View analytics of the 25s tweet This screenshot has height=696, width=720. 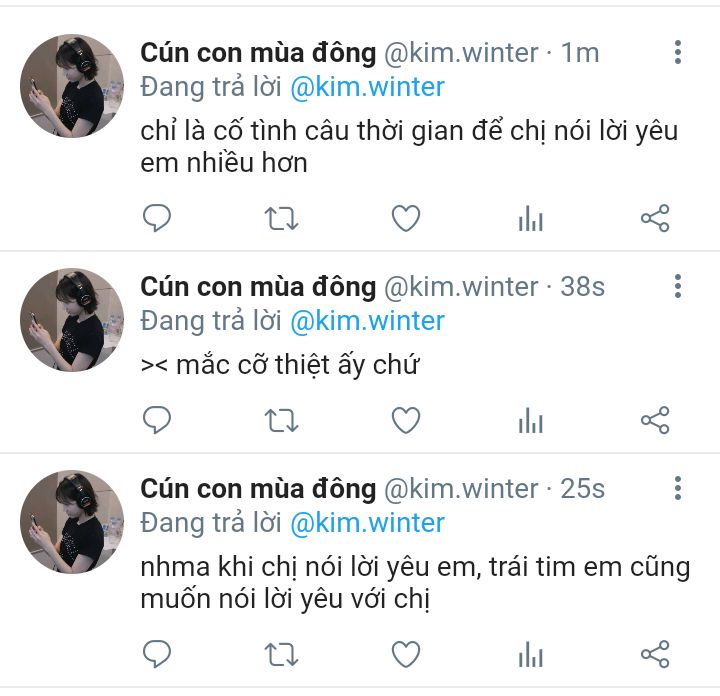click(x=531, y=654)
